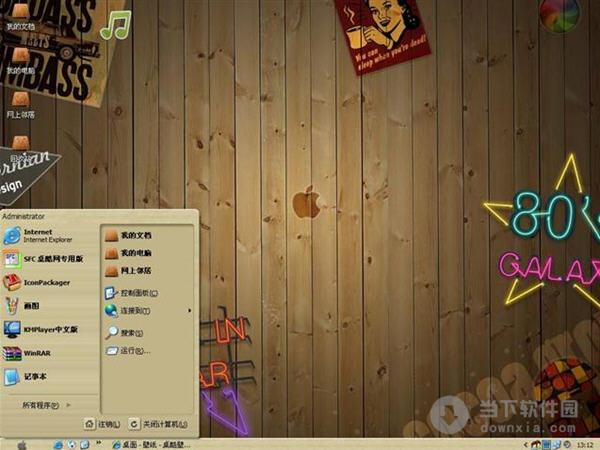Expand the 连接到 submenu arrow

click(x=189, y=311)
